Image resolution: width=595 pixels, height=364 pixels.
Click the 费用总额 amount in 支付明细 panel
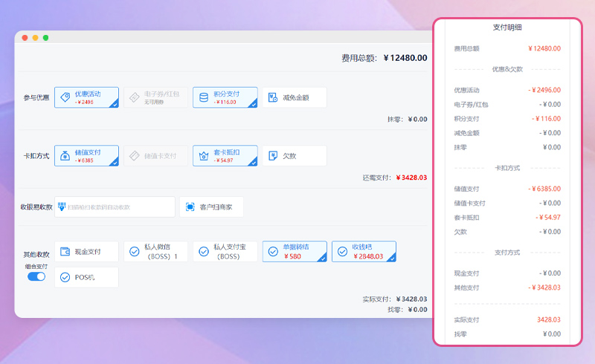point(544,48)
